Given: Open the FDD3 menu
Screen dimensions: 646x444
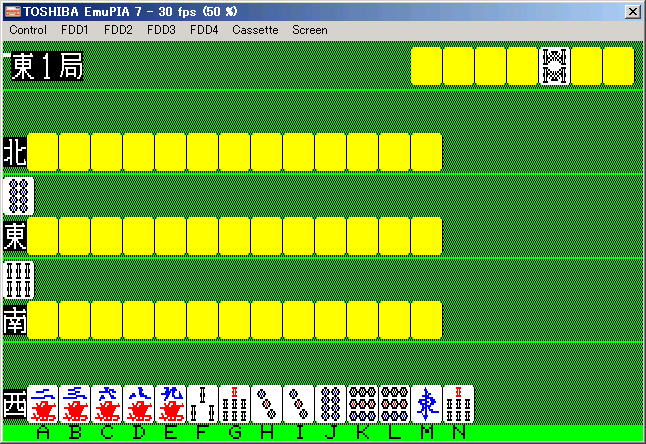Looking at the screenshot, I should click(x=161, y=30).
